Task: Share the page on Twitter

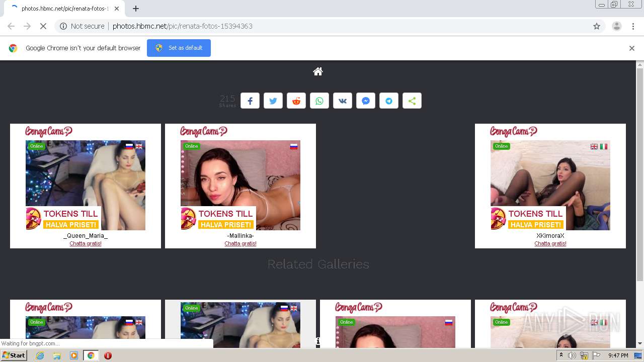Action: point(273,101)
